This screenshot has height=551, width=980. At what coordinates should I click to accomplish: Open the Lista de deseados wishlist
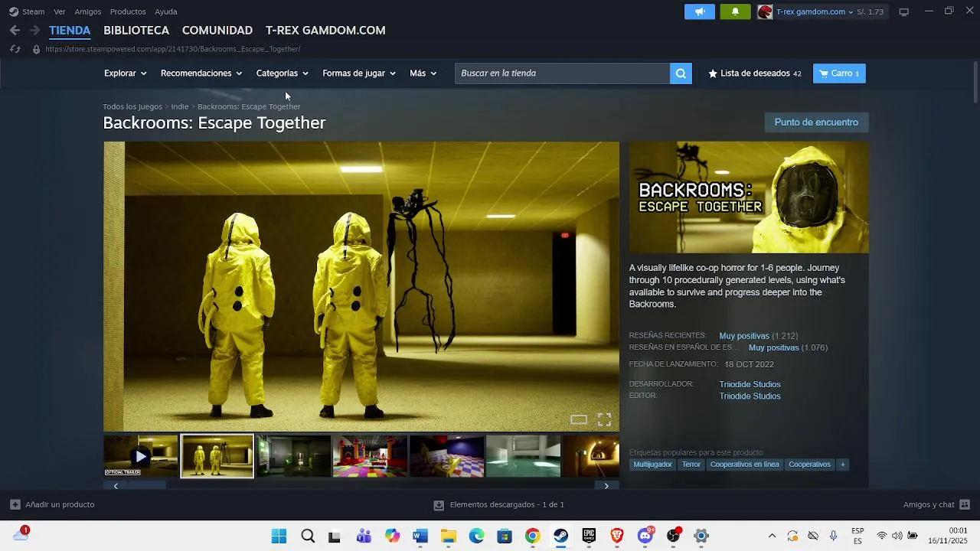tap(755, 73)
